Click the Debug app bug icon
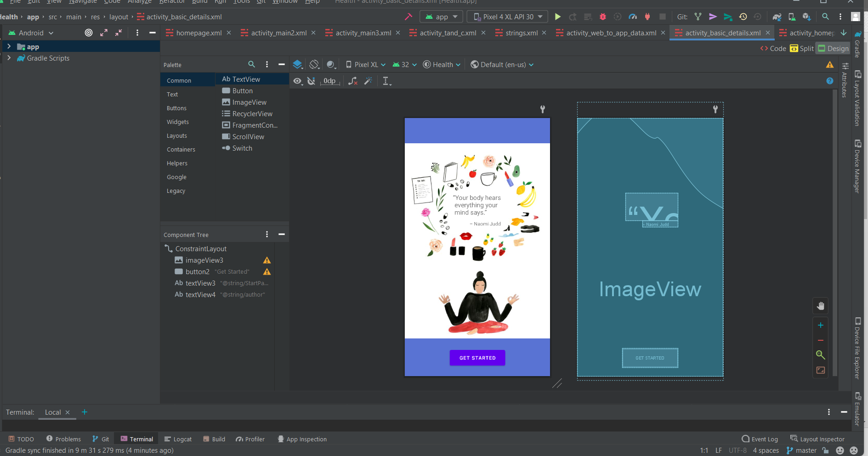Image resolution: width=868 pixels, height=456 pixels. pyautogui.click(x=603, y=17)
